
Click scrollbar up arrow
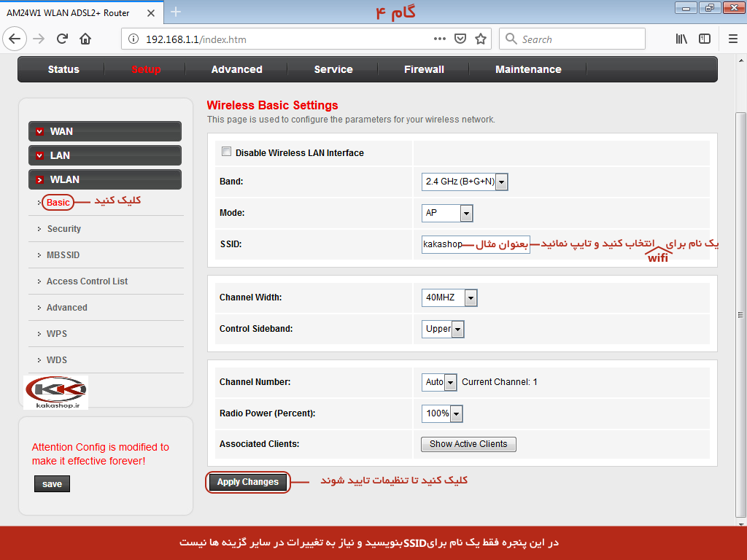pyautogui.click(x=741, y=61)
